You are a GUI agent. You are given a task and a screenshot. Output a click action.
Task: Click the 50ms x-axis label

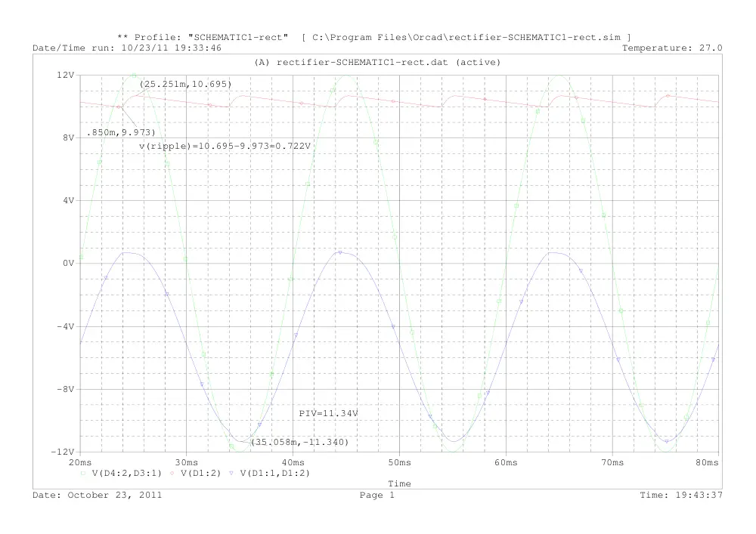click(x=400, y=462)
